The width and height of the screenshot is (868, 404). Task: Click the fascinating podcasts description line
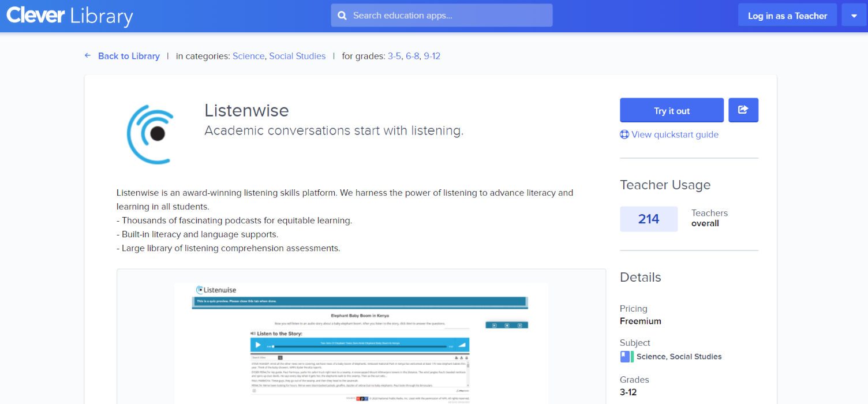(x=234, y=220)
